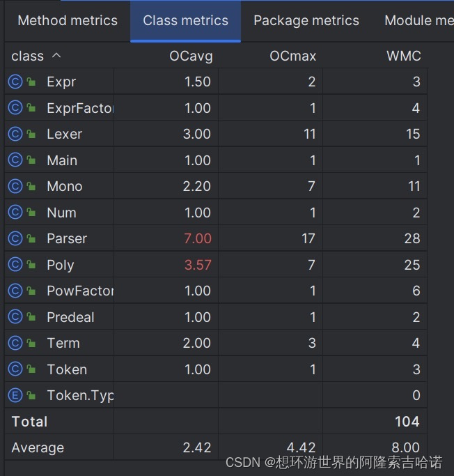Sort by the OCavg column header

[x=191, y=56]
